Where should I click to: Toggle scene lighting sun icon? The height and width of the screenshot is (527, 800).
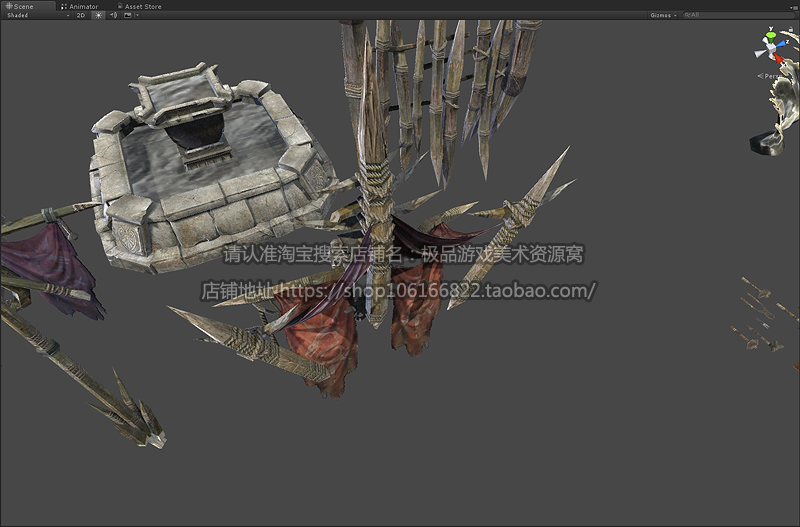tap(98, 15)
